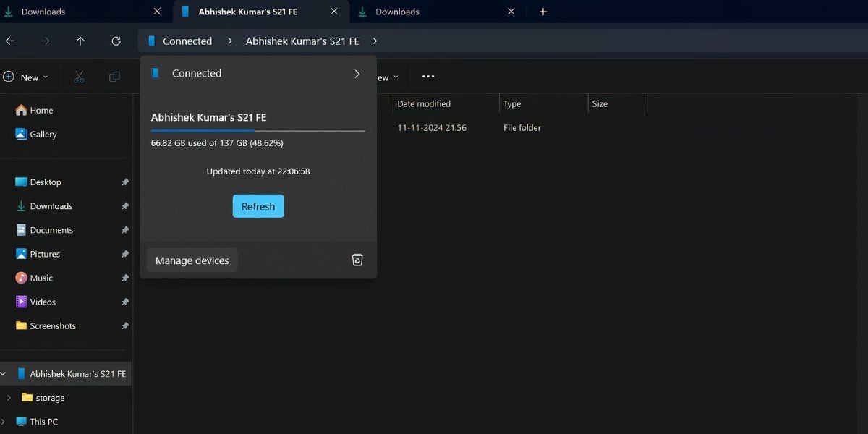Refresh the folder with the reload icon
Image resolution: width=868 pixels, height=434 pixels.
(116, 41)
